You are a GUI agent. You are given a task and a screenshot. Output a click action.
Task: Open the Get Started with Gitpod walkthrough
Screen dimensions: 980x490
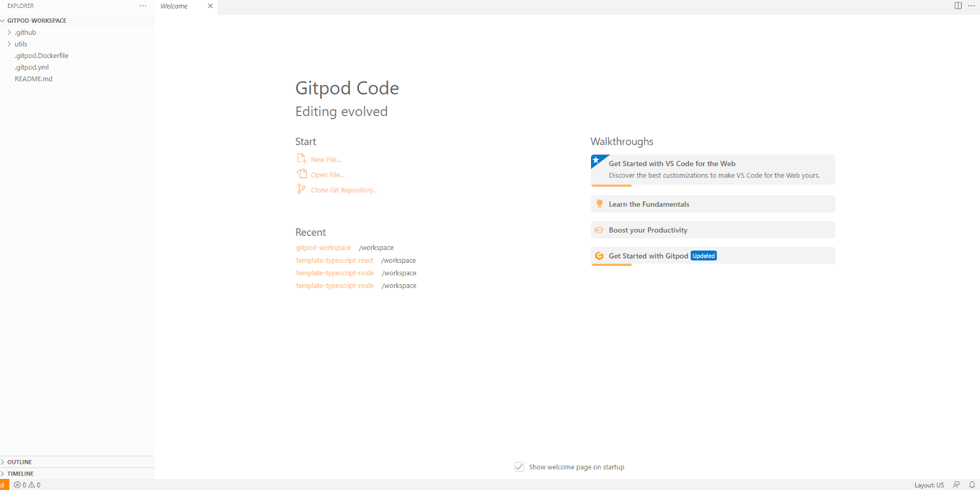click(x=648, y=256)
